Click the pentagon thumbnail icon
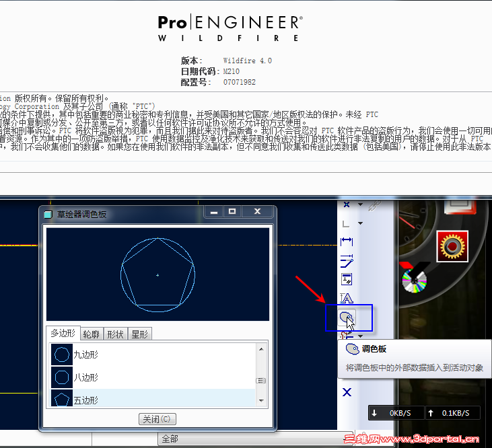 [62, 398]
